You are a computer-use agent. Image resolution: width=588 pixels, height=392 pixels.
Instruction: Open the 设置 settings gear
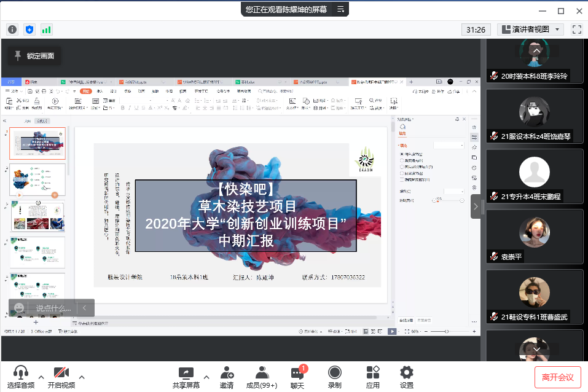406,376
